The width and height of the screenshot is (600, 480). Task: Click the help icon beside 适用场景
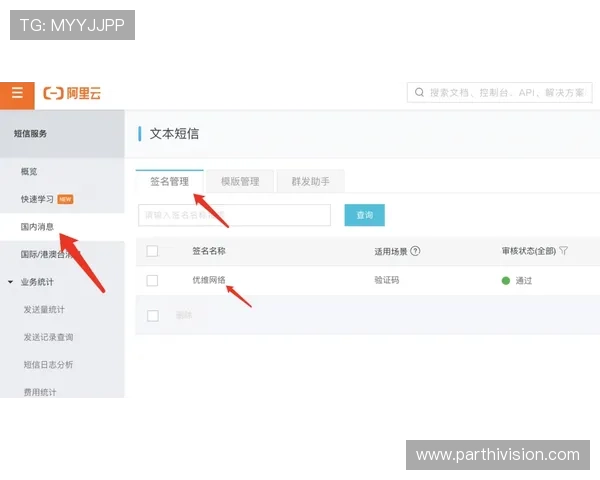point(415,251)
